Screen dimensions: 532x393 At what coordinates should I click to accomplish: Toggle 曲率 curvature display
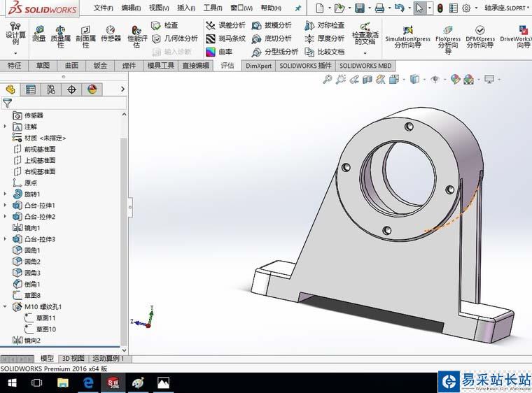click(x=218, y=52)
